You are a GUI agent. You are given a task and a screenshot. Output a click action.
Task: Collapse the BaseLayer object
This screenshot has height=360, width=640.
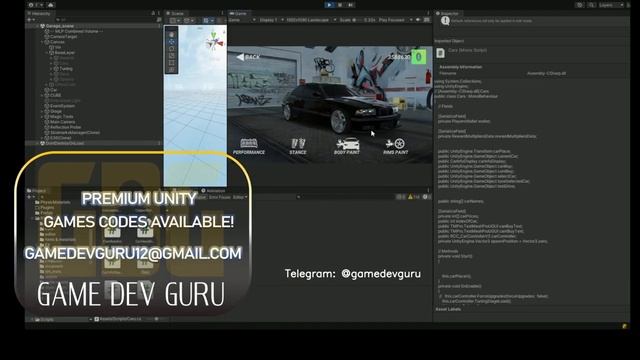(x=47, y=53)
